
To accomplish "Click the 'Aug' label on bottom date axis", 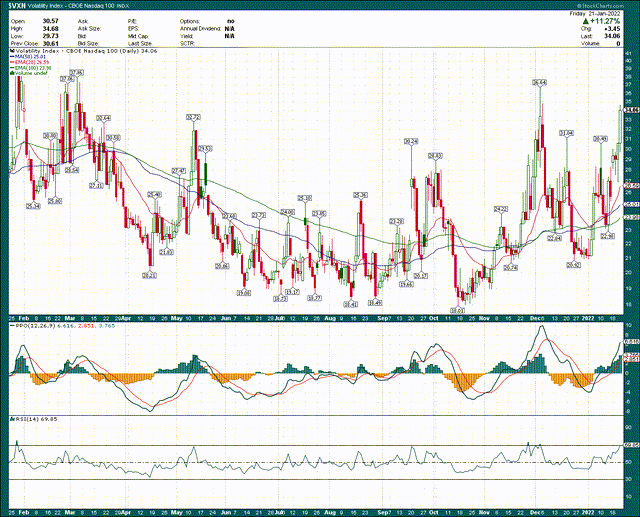I will point(329,512).
